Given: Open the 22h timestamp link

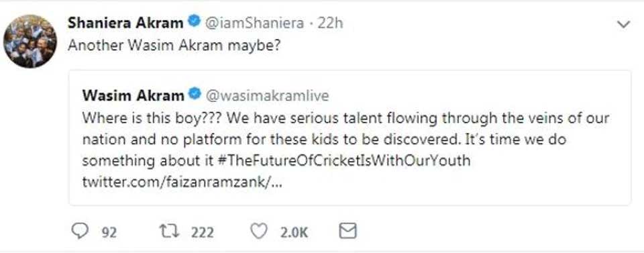Looking at the screenshot, I should point(330,23).
